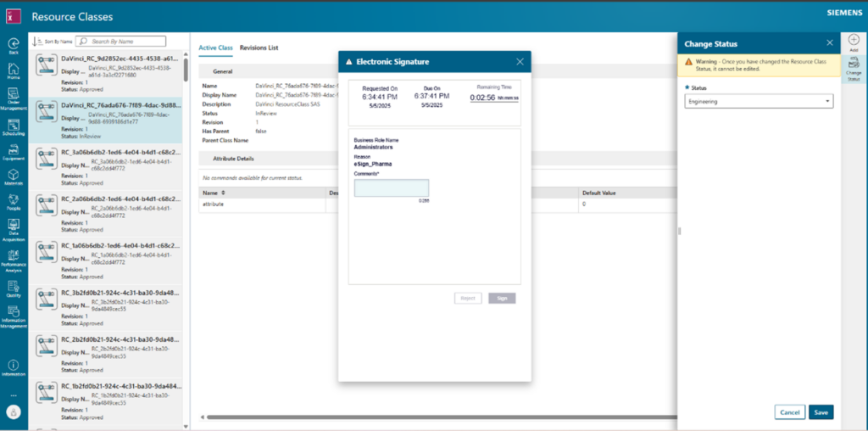Open the People module icon
868x431 pixels.
(14, 200)
